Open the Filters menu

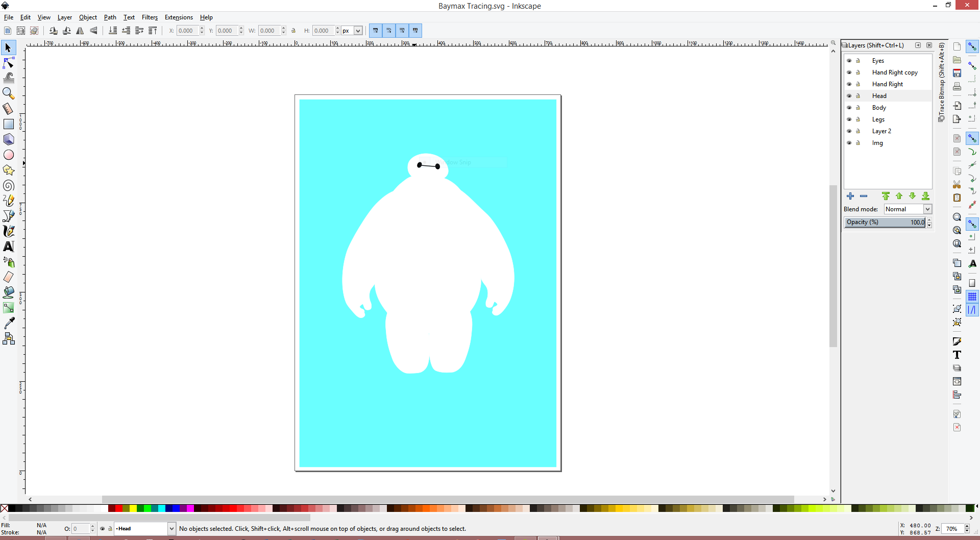point(150,17)
